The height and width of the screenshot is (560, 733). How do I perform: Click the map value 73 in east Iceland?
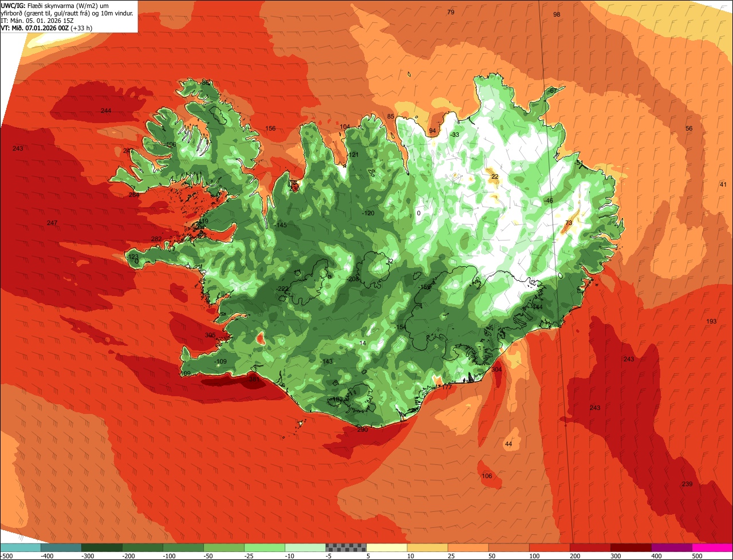[x=569, y=223]
